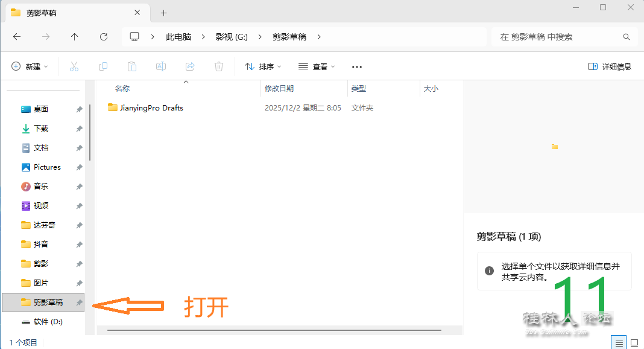Select the JianyingPro Drafts folder

click(151, 108)
